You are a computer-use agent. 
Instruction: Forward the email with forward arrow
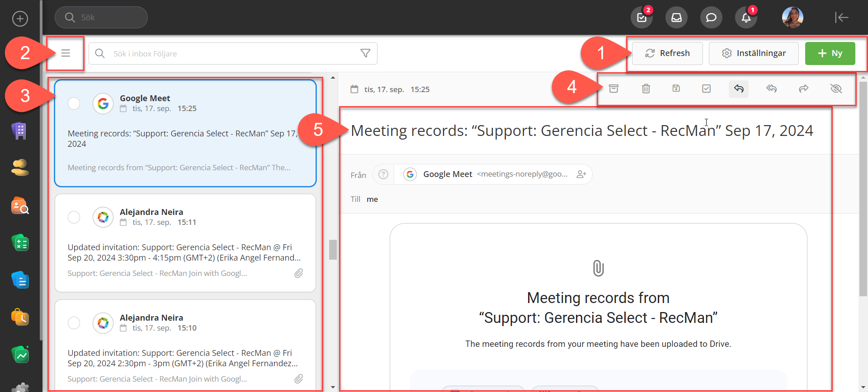803,89
